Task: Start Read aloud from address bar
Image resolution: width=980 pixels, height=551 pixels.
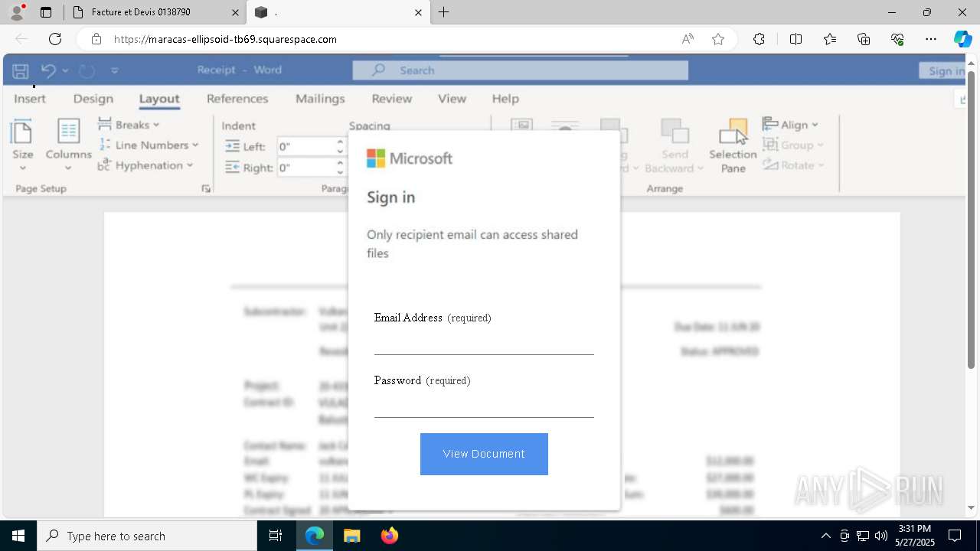Action: (688, 39)
